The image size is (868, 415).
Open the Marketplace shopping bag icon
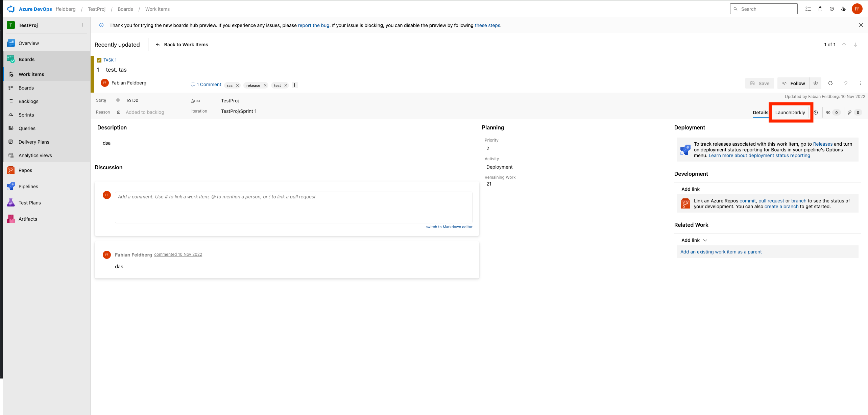click(x=820, y=9)
